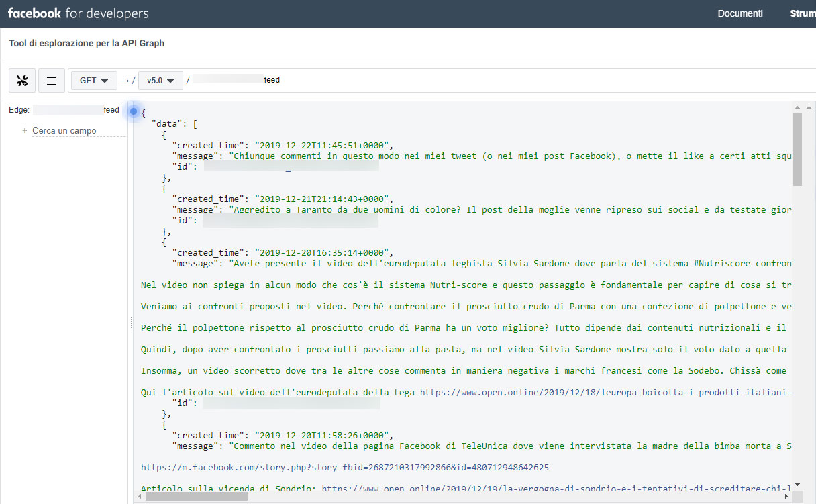Click the vertical scrollbar thumb of response panel
The image size is (816, 504).
pos(797,148)
